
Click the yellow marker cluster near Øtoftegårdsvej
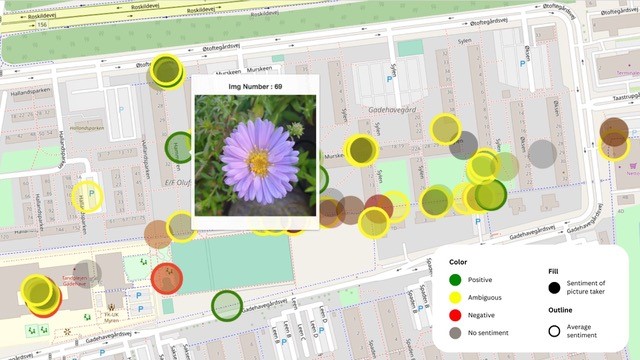tap(167, 71)
